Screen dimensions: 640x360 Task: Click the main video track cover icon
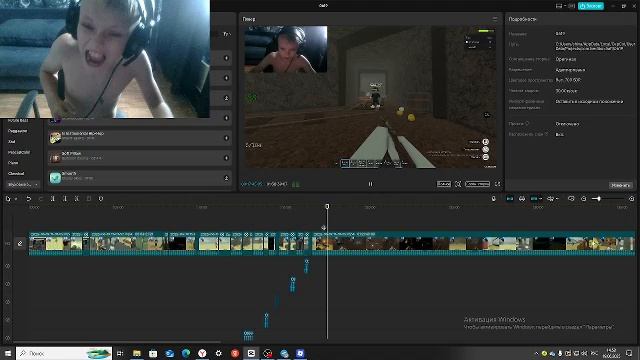pyautogui.click(x=20, y=244)
